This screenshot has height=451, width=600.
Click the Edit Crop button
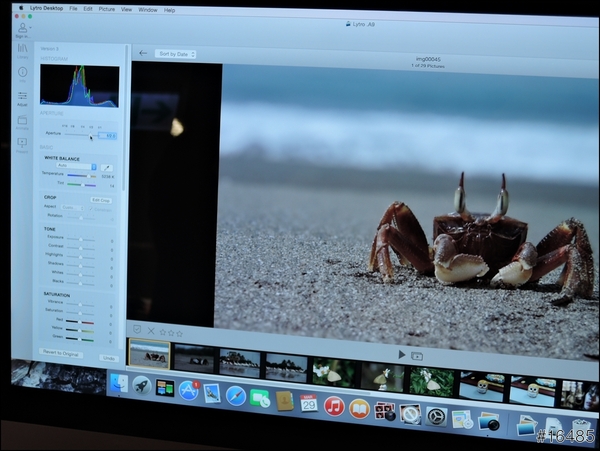(101, 200)
